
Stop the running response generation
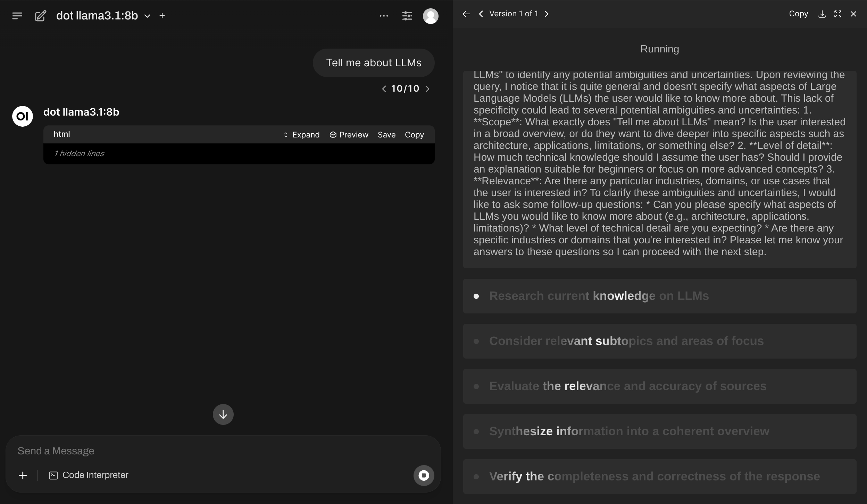[x=424, y=475]
